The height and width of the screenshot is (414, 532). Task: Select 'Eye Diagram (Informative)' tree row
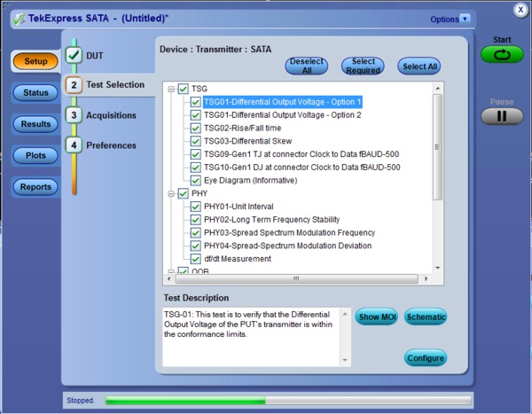point(250,180)
